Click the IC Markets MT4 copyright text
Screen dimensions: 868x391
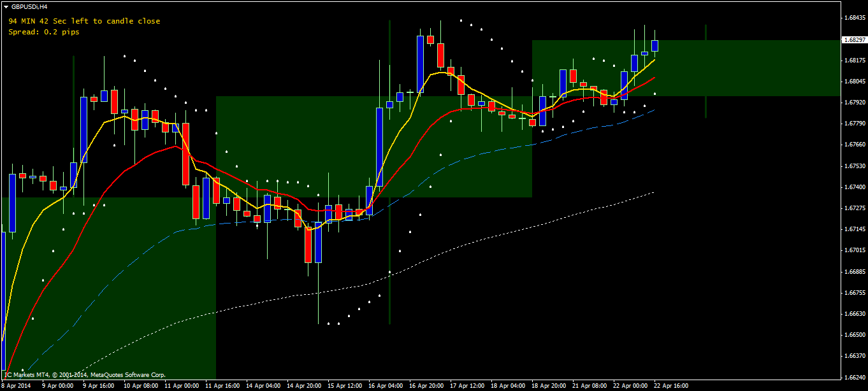(x=85, y=375)
